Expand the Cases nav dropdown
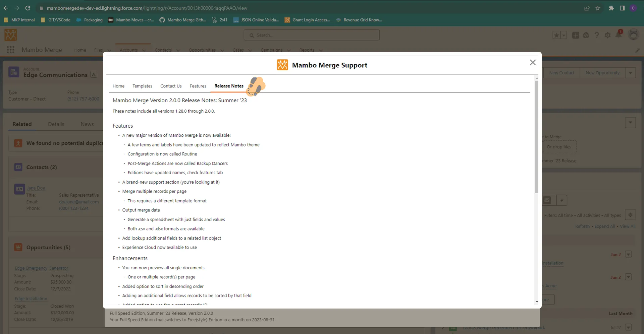 pyautogui.click(x=250, y=50)
